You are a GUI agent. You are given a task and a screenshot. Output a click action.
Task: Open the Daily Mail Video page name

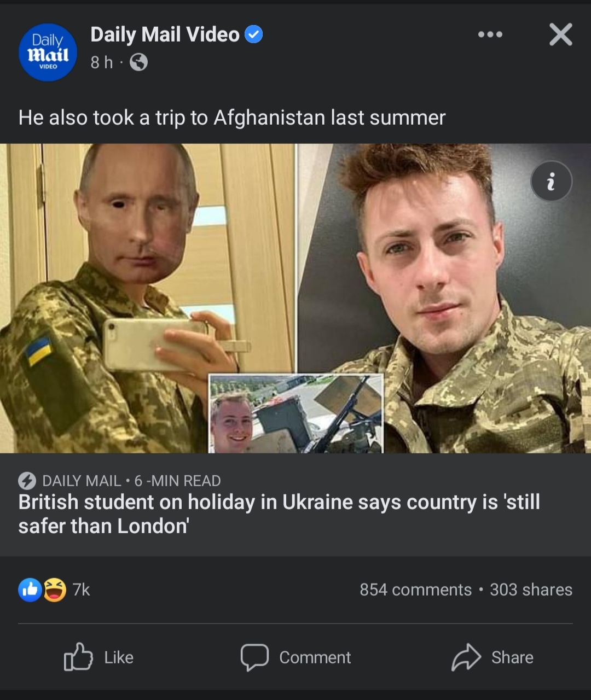click(165, 34)
